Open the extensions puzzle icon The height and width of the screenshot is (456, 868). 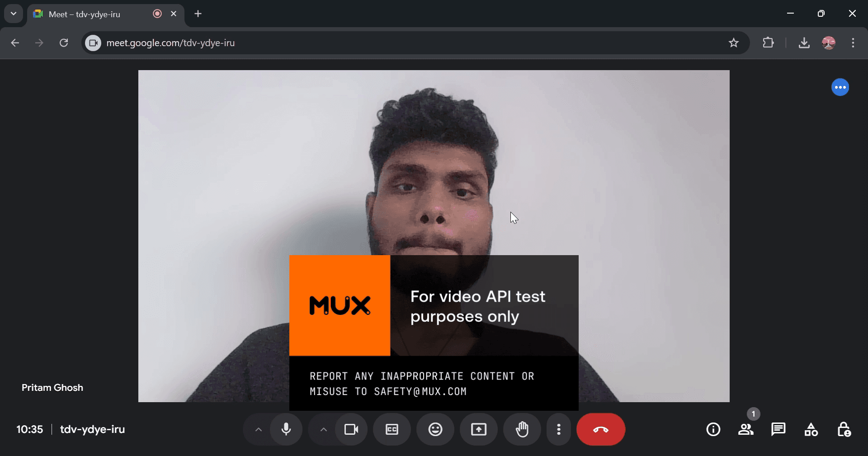click(x=768, y=43)
